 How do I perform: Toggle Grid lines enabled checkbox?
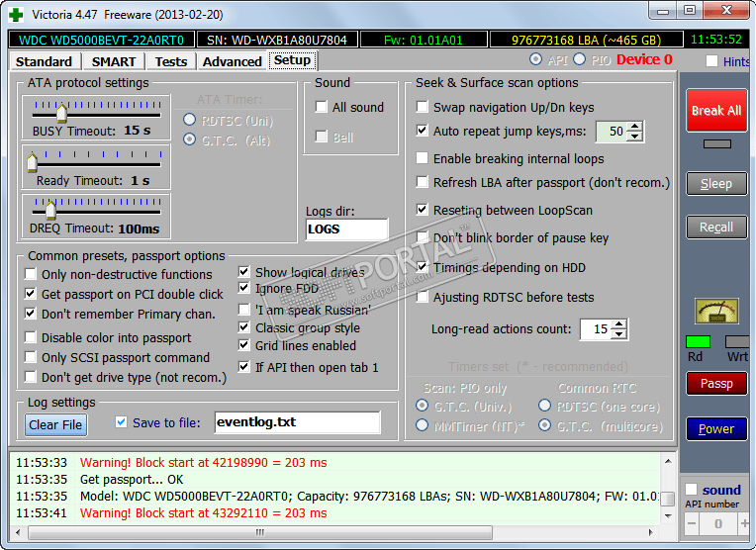(x=244, y=345)
